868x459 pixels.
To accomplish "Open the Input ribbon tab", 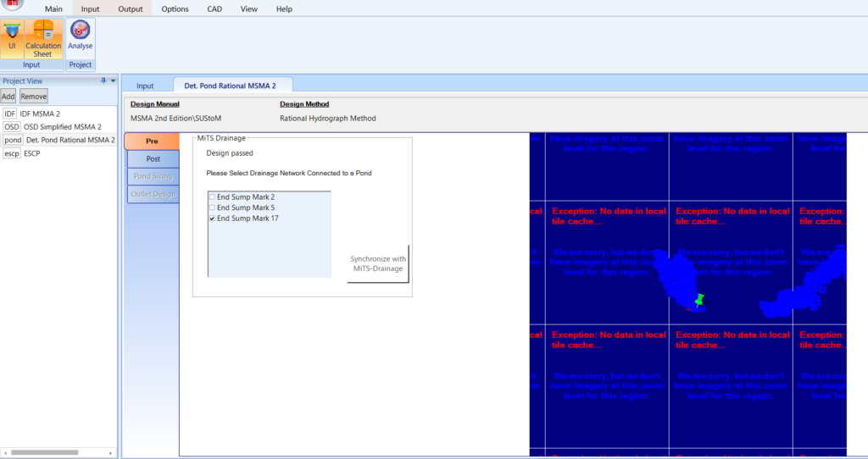I will (x=90, y=8).
